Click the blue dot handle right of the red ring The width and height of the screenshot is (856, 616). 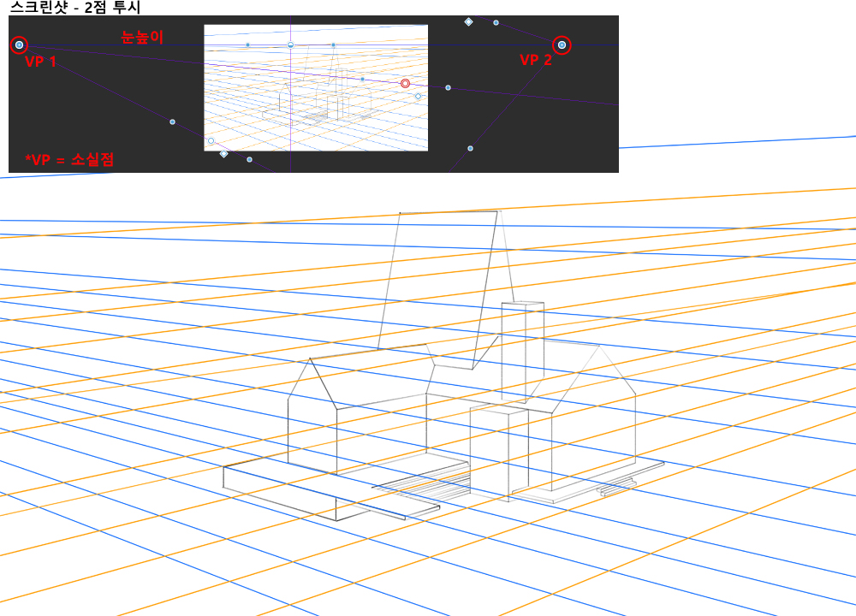point(448,87)
